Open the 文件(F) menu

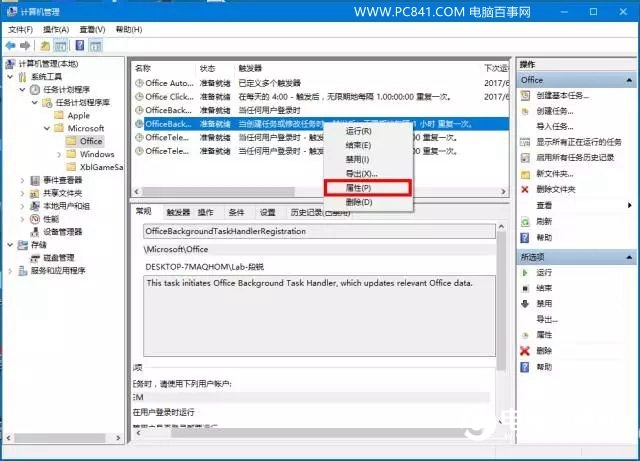(20, 29)
